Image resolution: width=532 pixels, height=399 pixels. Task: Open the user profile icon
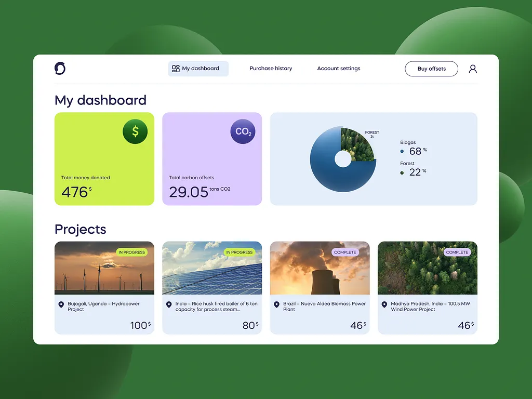click(x=473, y=69)
